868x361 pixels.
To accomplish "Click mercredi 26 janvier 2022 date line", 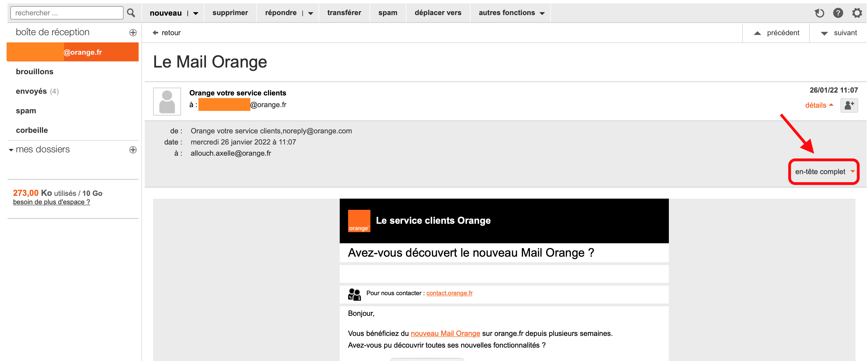I will [x=243, y=142].
